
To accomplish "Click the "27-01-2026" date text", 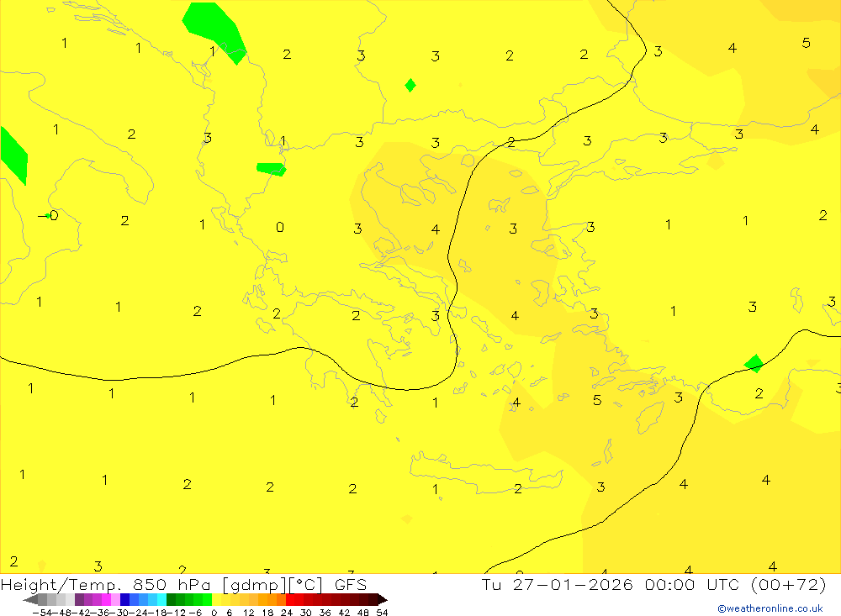I will (573, 584).
